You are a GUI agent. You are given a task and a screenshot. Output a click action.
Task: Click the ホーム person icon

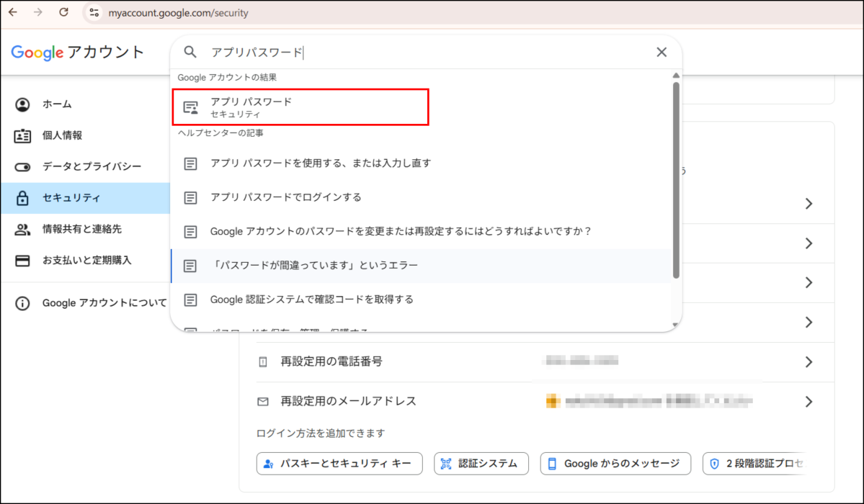(22, 104)
